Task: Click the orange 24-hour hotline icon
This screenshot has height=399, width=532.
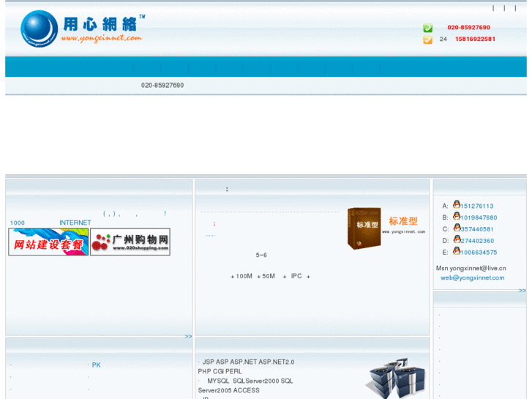Action: [427, 40]
